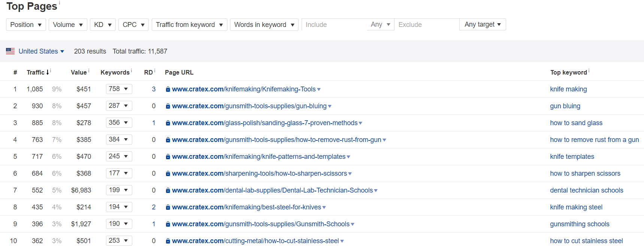Expand the 287 keywords dropdown
The height and width of the screenshot is (248, 644).
pos(119,106)
